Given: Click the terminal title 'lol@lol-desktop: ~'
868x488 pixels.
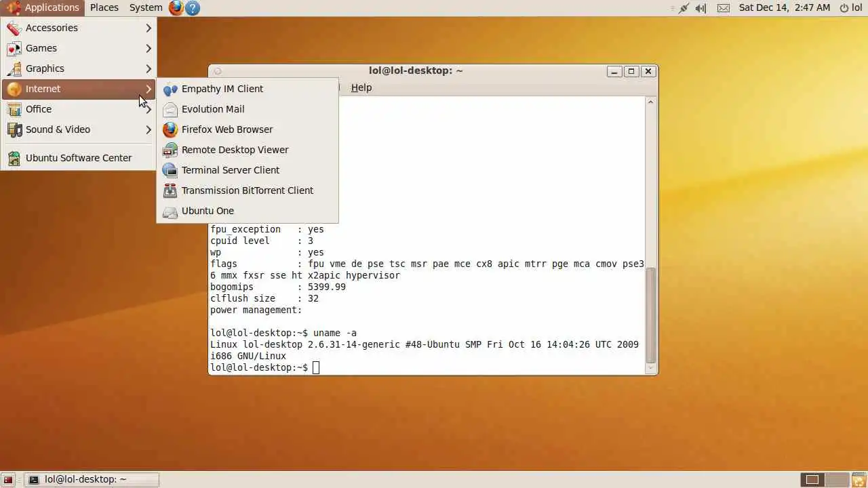Looking at the screenshot, I should point(416,70).
